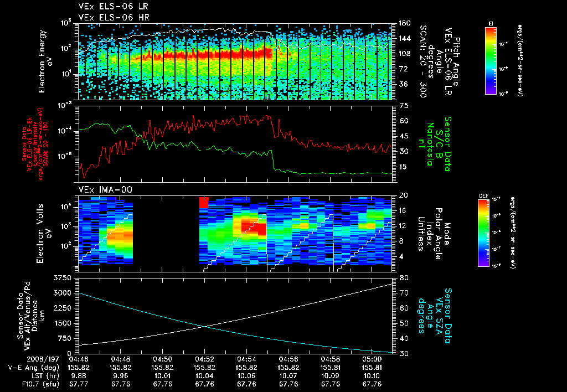Click the El color bar legend
The image size is (567, 392).
coord(491,61)
